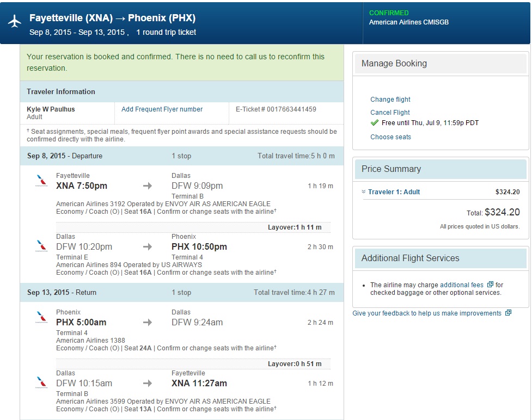Open the additional fees link

[x=461, y=285]
